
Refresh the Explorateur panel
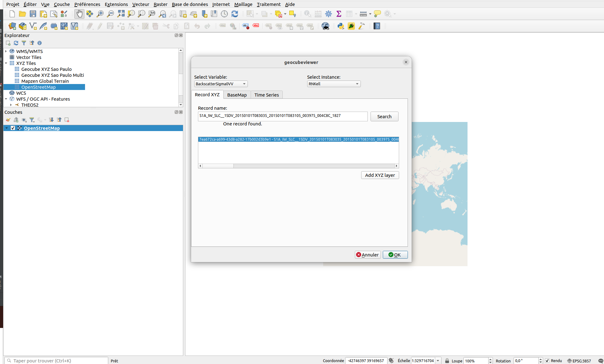pyautogui.click(x=16, y=43)
